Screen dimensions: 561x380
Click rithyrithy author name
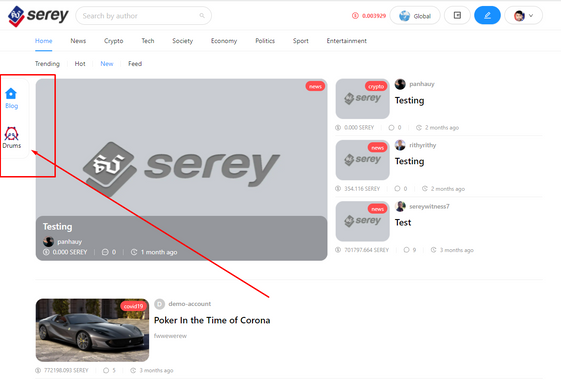(423, 145)
